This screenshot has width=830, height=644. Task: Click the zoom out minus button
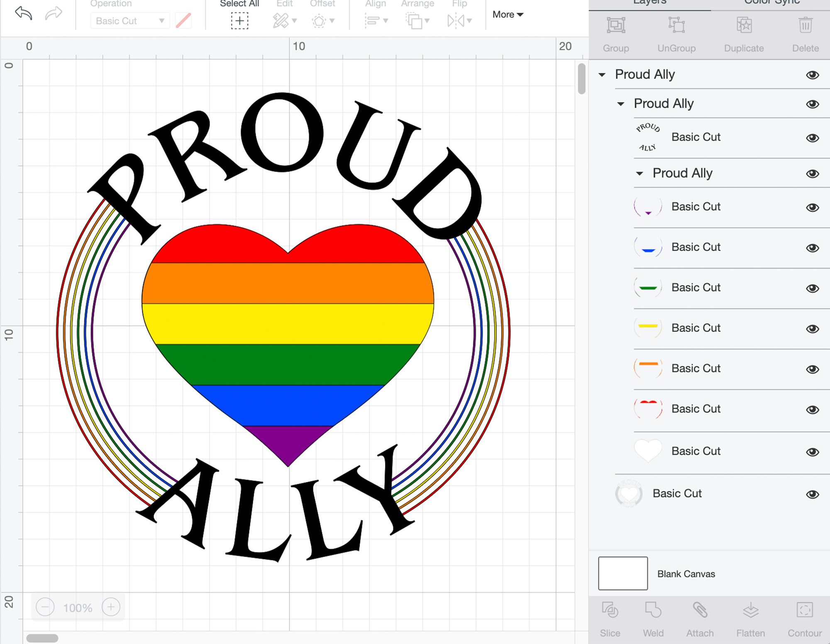pyautogui.click(x=45, y=607)
